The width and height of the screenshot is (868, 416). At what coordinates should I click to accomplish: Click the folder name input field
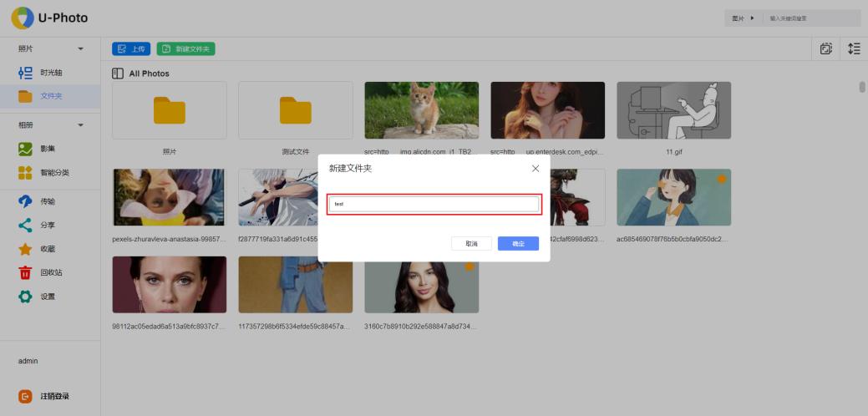[x=434, y=204]
